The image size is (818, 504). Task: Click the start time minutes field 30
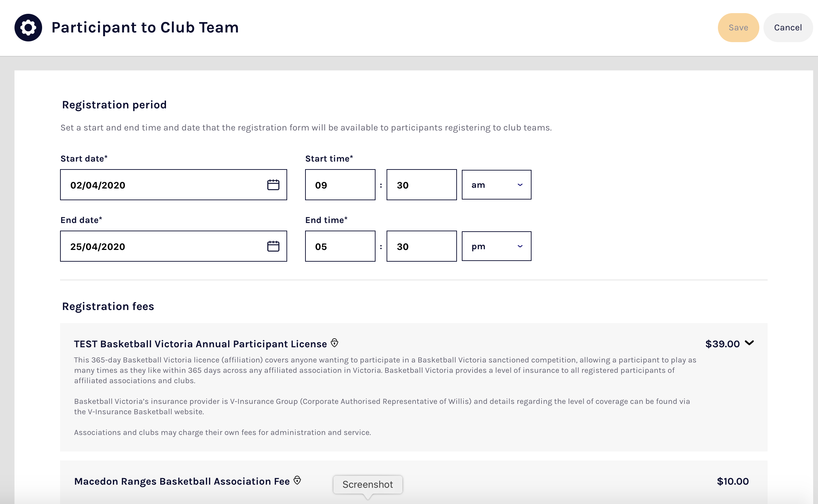(421, 185)
